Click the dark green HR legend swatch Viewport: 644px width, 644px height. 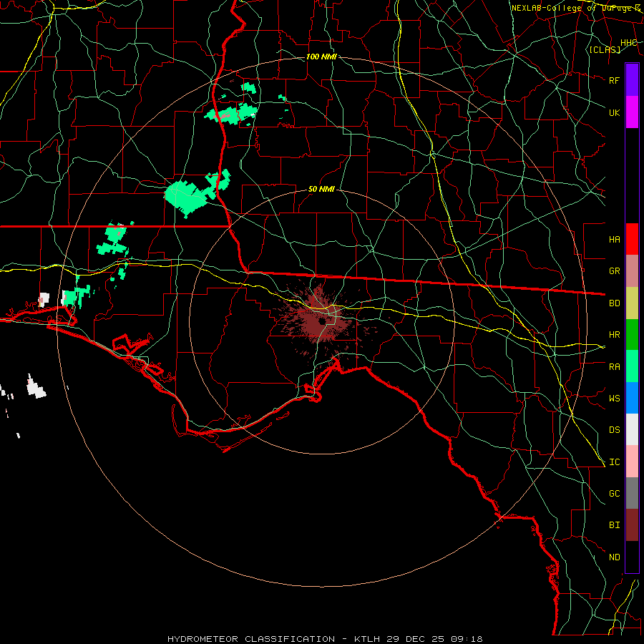632,335
